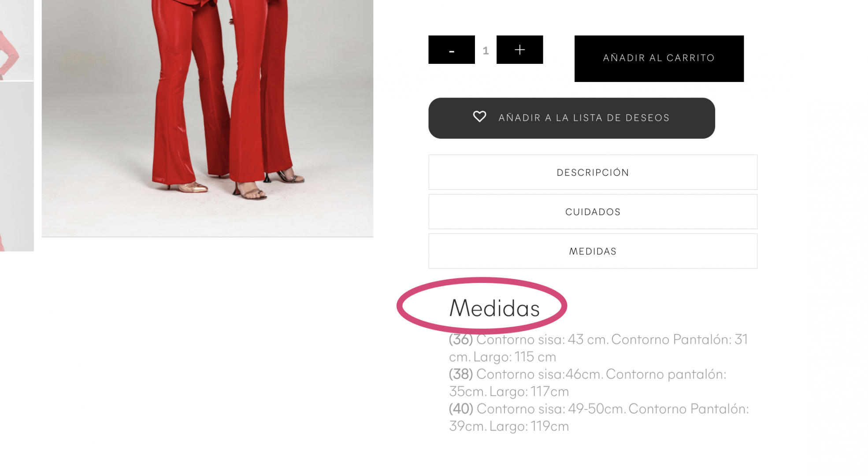The image size is (868, 476).
Task: Select the quantity number field
Action: point(486,50)
